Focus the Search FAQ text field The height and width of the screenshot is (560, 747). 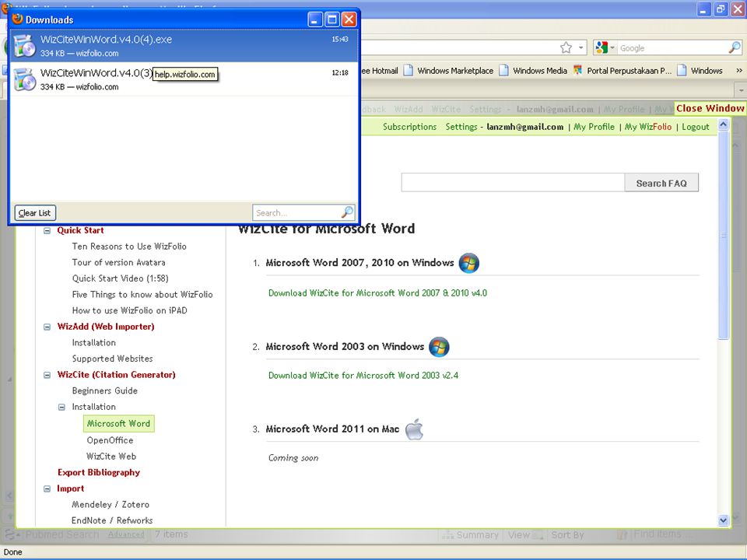pos(513,183)
